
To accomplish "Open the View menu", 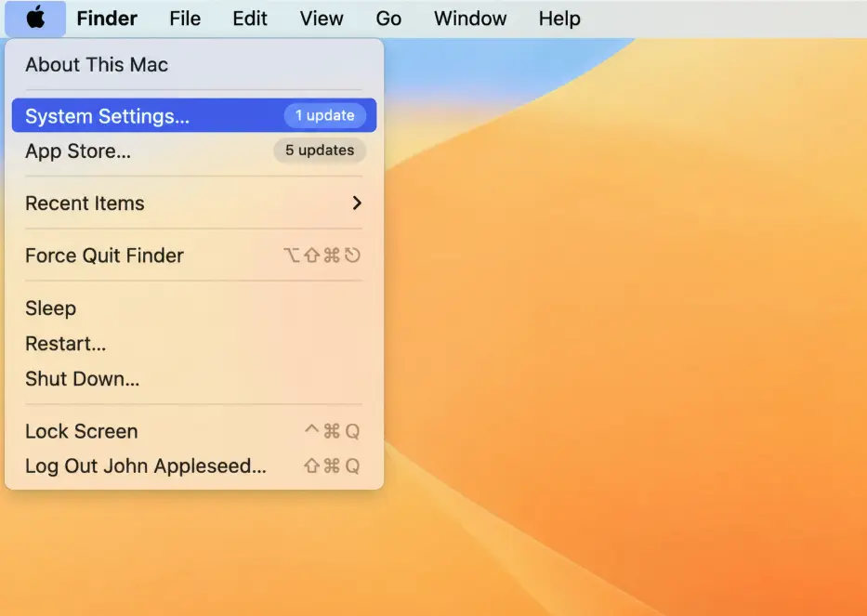I will click(322, 19).
